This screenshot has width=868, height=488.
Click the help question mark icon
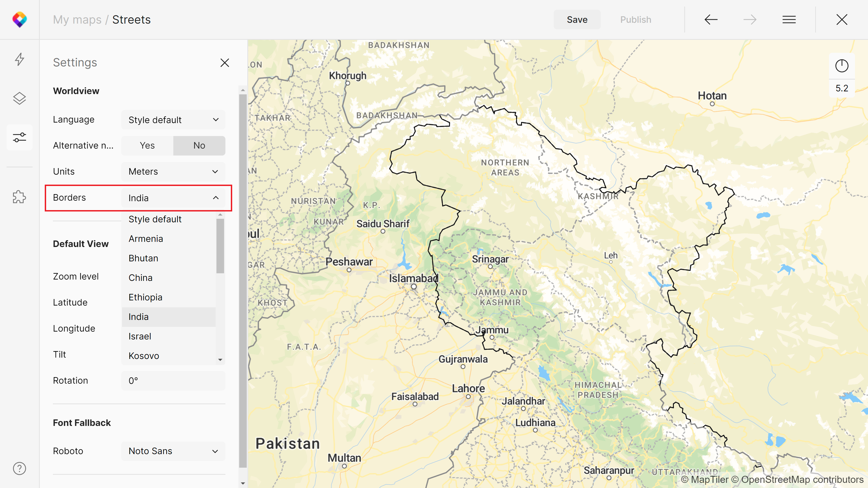(19, 468)
